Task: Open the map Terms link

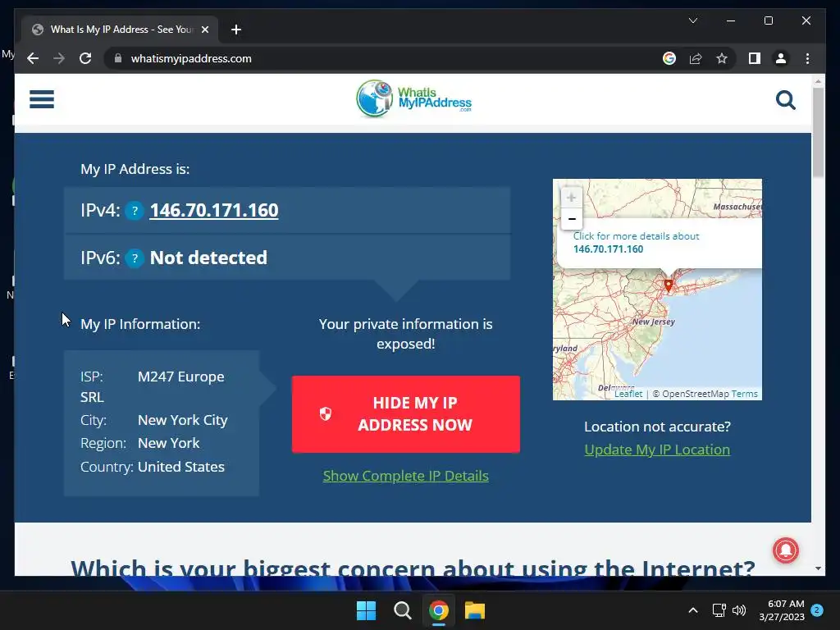Action: coord(745,394)
